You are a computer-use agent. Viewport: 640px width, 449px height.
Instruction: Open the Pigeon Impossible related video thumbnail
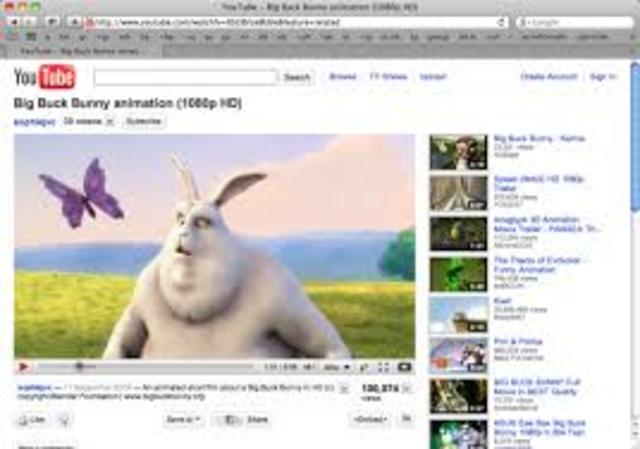click(x=458, y=356)
